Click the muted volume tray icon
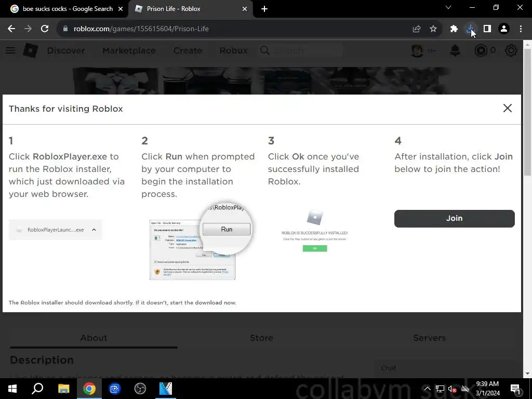This screenshot has height=399, width=532. pyautogui.click(x=452, y=389)
